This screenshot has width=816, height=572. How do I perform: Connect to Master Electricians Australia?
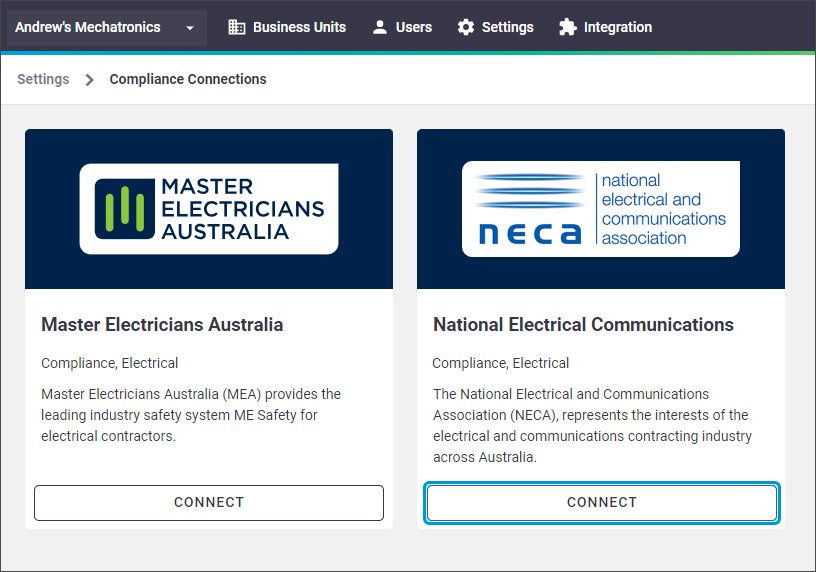(209, 503)
